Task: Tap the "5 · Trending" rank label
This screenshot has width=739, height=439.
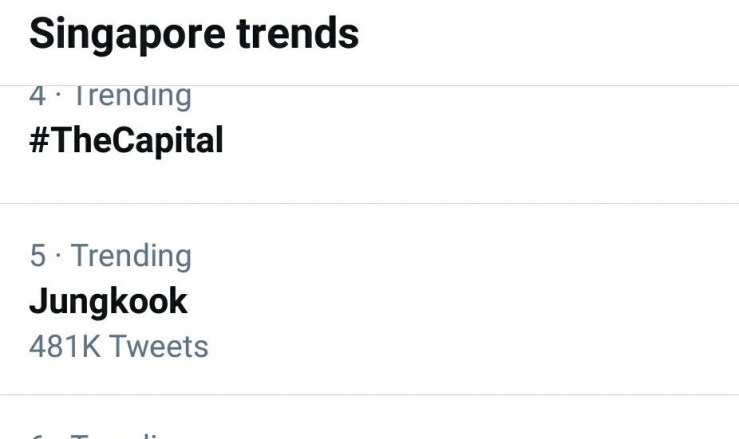Action: point(110,256)
